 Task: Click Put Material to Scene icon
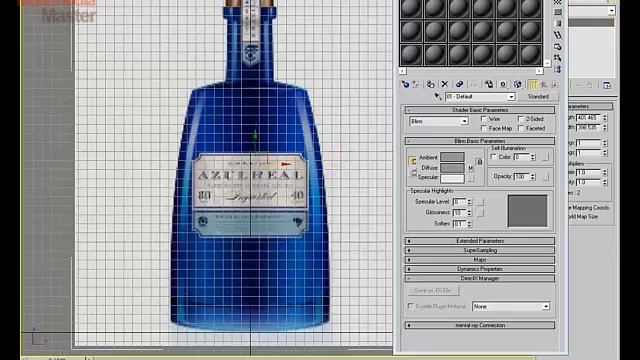click(x=416, y=84)
